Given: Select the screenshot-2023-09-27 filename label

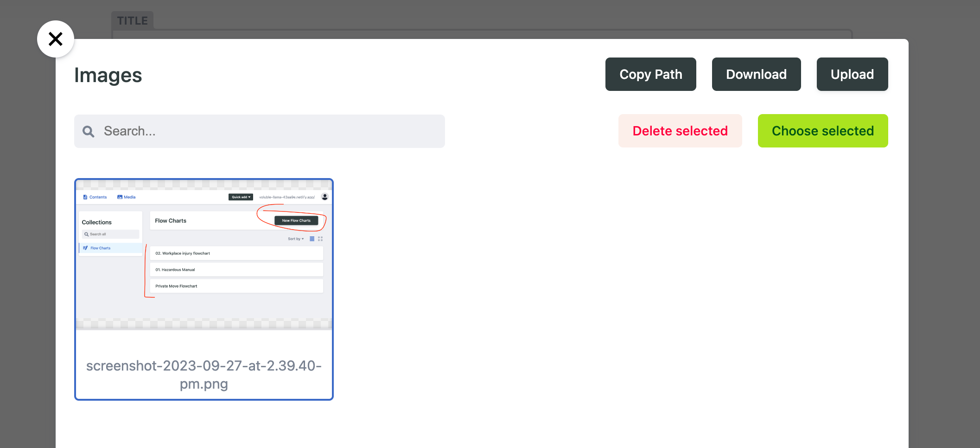Looking at the screenshot, I should tap(204, 375).
